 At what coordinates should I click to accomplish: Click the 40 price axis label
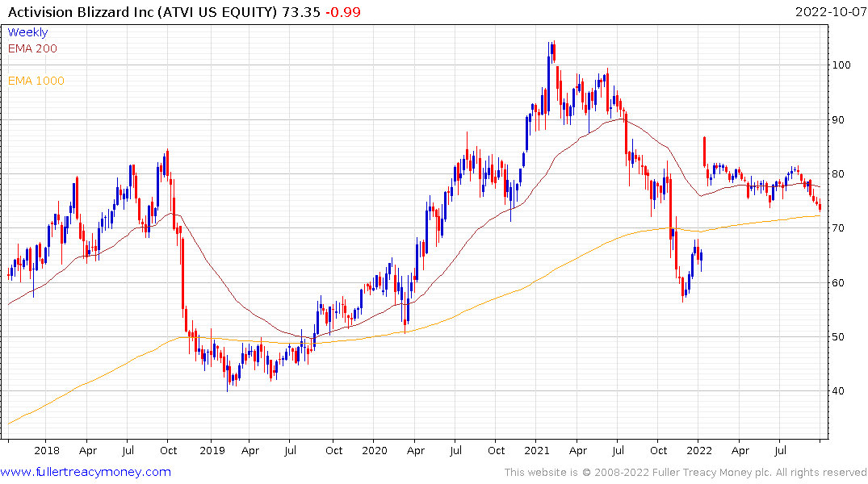pos(838,391)
